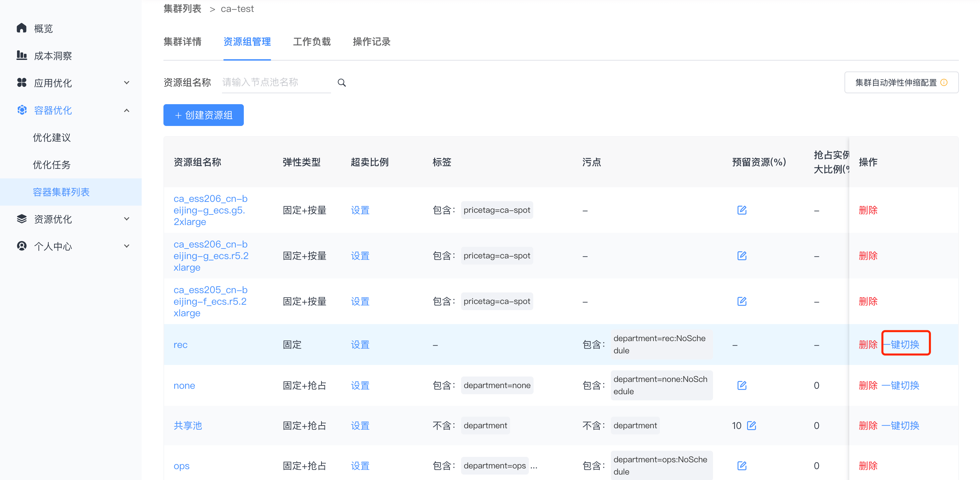Click 设置 for ca_ess205 oversell ratio
This screenshot has height=480, width=980.
tap(360, 302)
